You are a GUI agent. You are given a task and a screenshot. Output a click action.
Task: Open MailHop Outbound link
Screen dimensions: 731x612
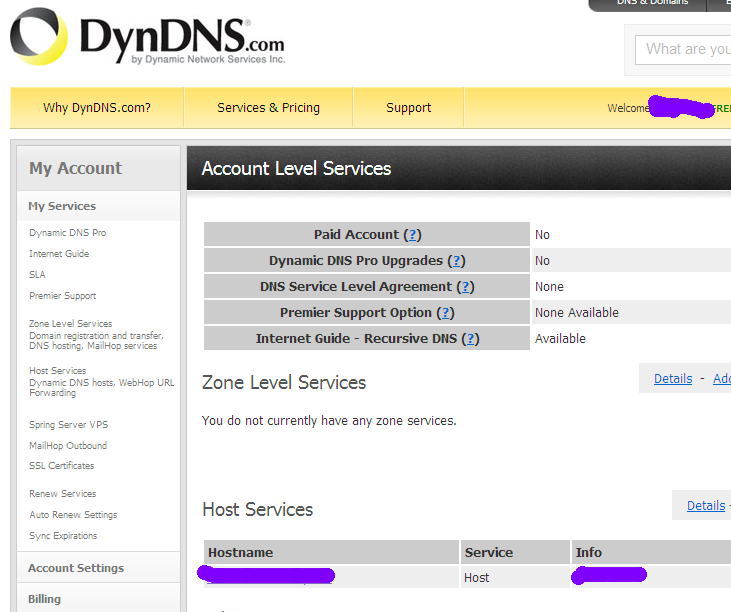point(68,446)
